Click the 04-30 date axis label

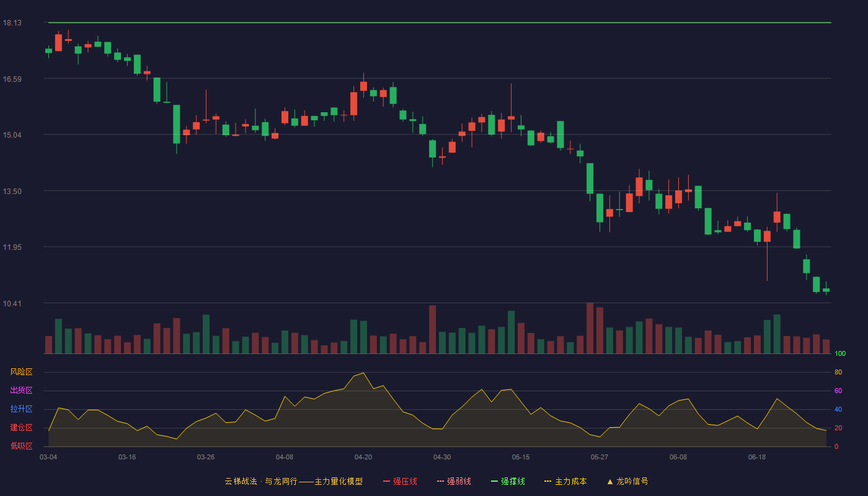(442, 457)
